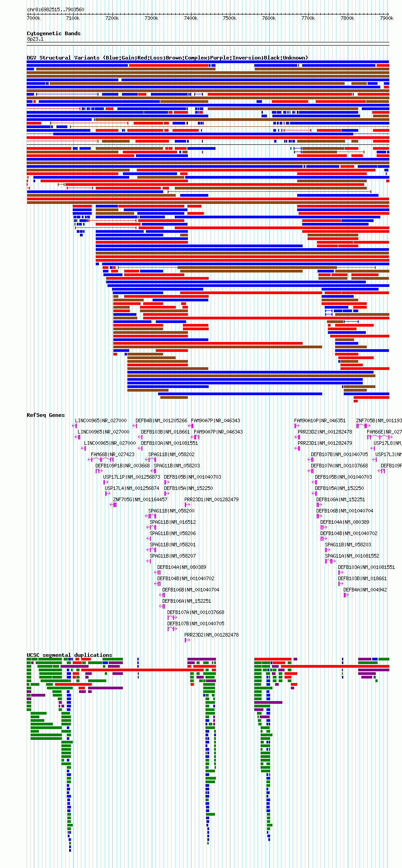Click SPAG11B|NM_058202 transcript label
The width and height of the screenshot is (402, 868).
coord(171,454)
